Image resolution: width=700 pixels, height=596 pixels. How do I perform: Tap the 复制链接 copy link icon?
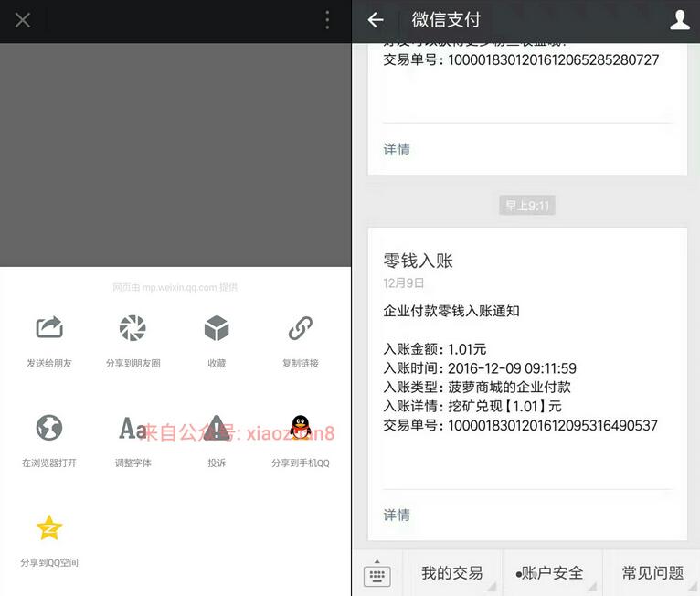tap(301, 327)
